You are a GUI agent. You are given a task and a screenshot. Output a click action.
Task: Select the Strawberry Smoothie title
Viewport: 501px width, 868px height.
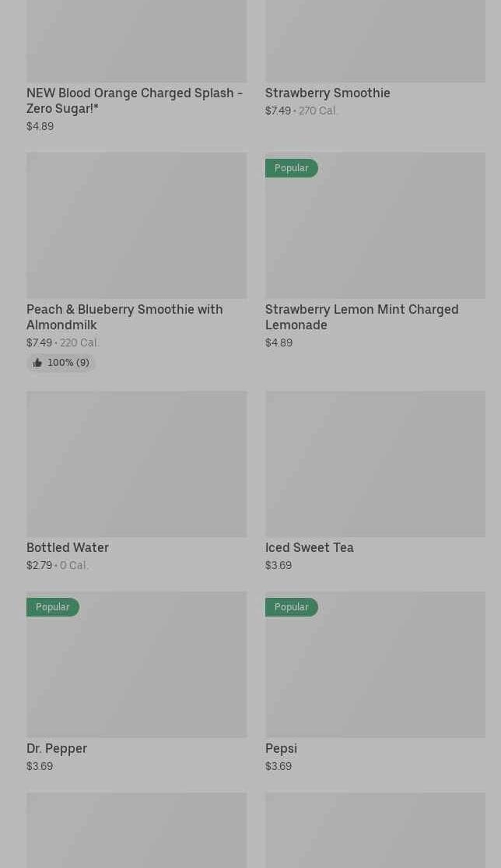tap(328, 93)
